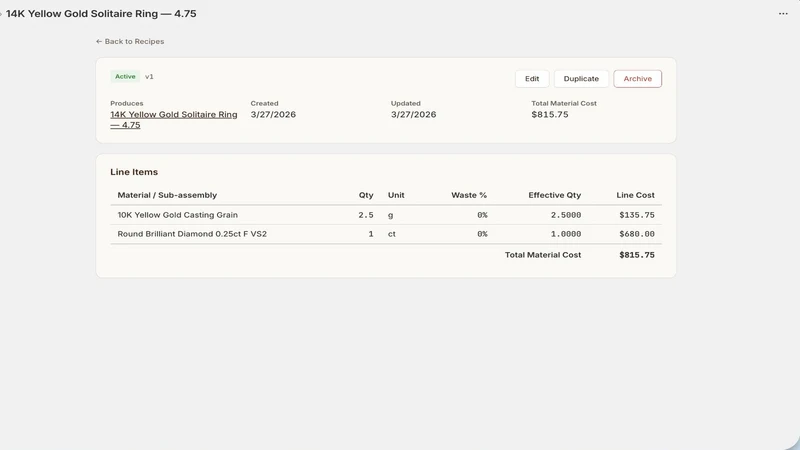Image resolution: width=800 pixels, height=450 pixels.
Task: Click the Material / Sub-assembly column header
Action: [167, 195]
